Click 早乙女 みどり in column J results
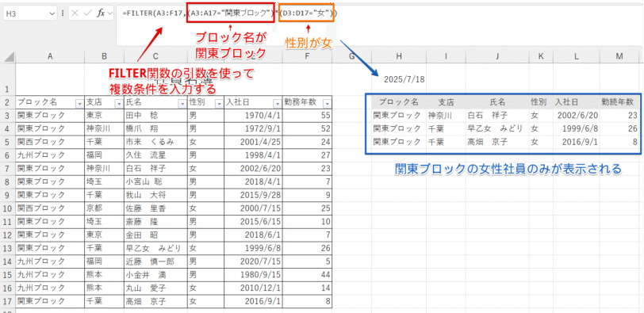The height and width of the screenshot is (313, 644). (x=497, y=129)
